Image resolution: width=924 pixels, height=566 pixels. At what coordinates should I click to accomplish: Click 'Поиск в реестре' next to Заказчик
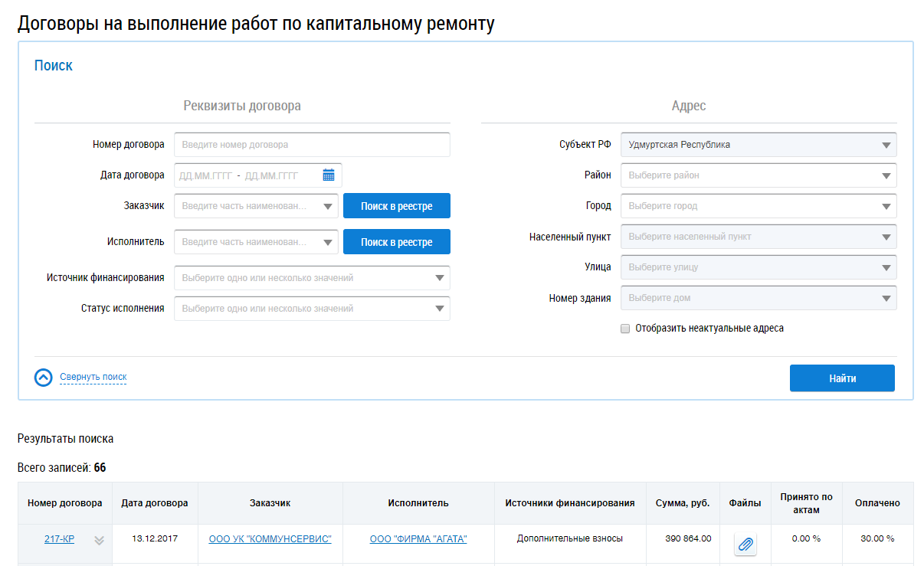tap(396, 206)
